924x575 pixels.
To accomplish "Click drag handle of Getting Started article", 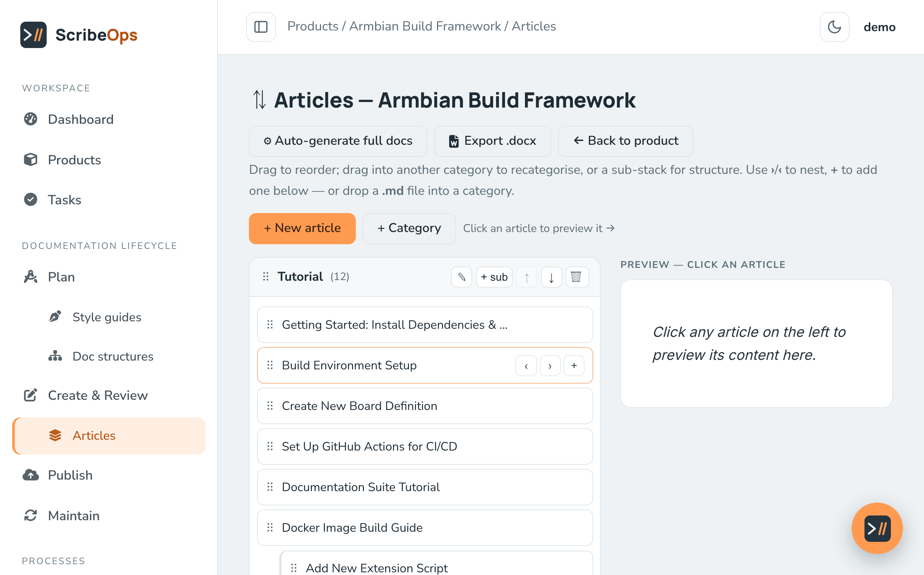I will point(270,324).
